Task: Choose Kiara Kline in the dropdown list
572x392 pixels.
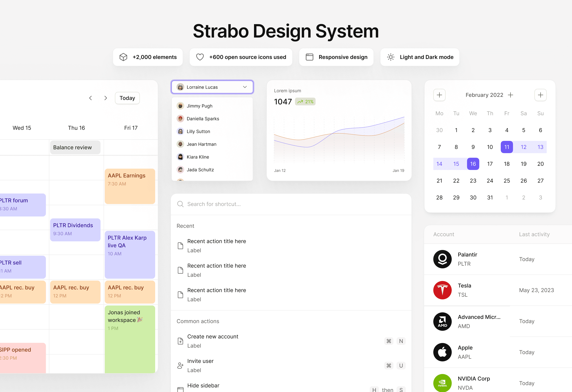Action: coord(198,157)
